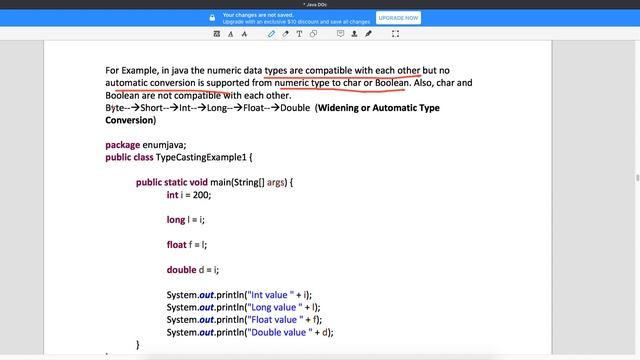Viewport: 640px width, 360px height.
Task: Click the vertical scrollbar handle at right
Action: coord(637,178)
